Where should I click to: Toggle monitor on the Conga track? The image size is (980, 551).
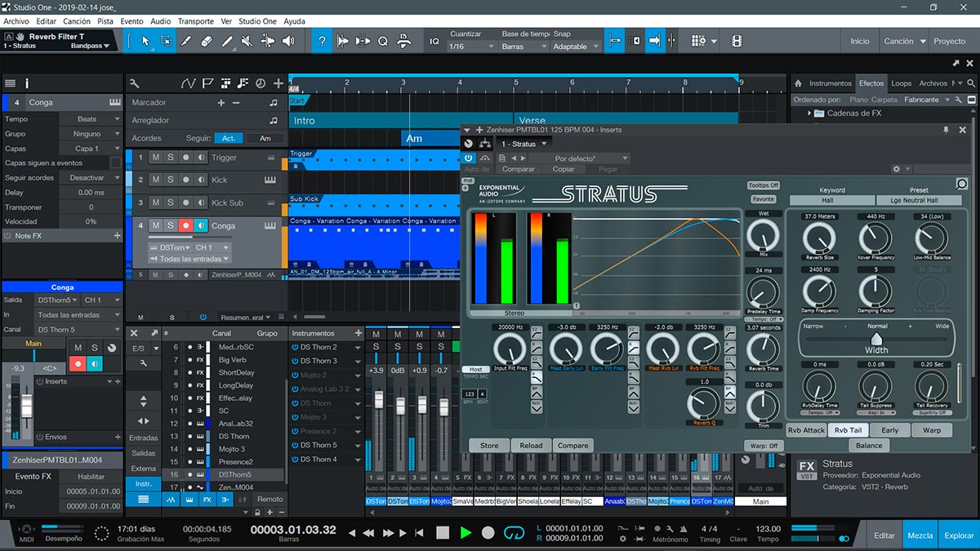[x=200, y=225]
